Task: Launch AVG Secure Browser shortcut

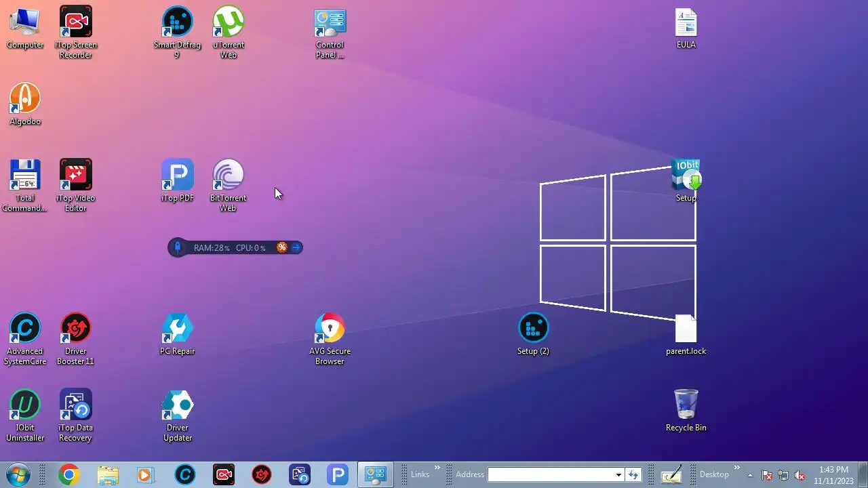Action: click(330, 338)
